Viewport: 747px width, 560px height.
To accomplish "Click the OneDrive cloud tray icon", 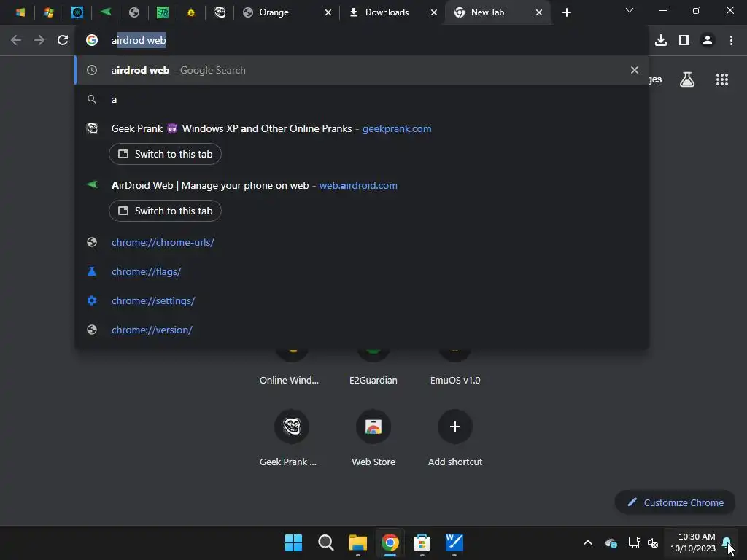I will (611, 542).
